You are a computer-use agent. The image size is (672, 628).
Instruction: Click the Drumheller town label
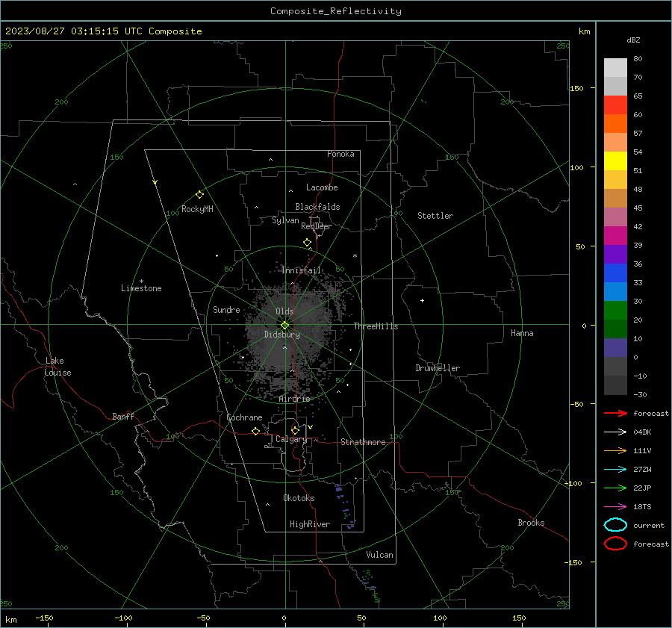(438, 368)
